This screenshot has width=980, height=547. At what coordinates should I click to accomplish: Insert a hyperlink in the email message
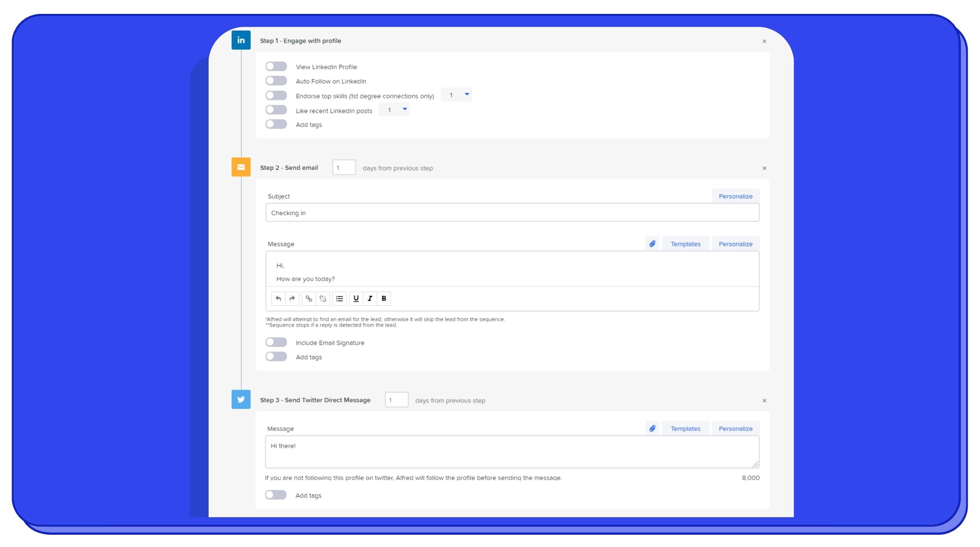click(x=309, y=298)
